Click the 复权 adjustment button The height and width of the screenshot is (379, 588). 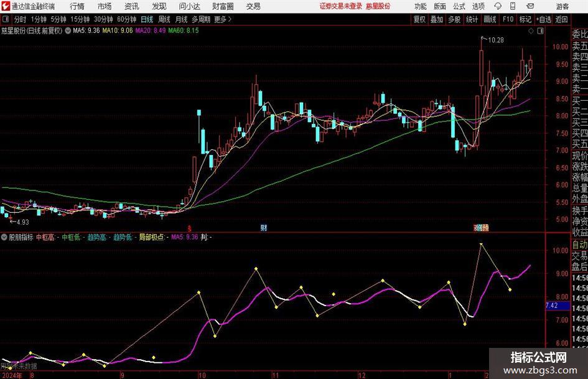419,19
